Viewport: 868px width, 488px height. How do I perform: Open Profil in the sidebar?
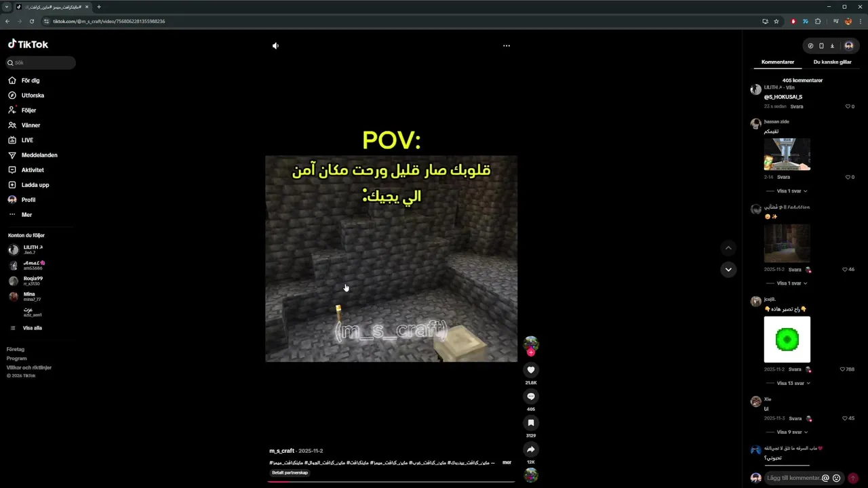[x=28, y=200]
